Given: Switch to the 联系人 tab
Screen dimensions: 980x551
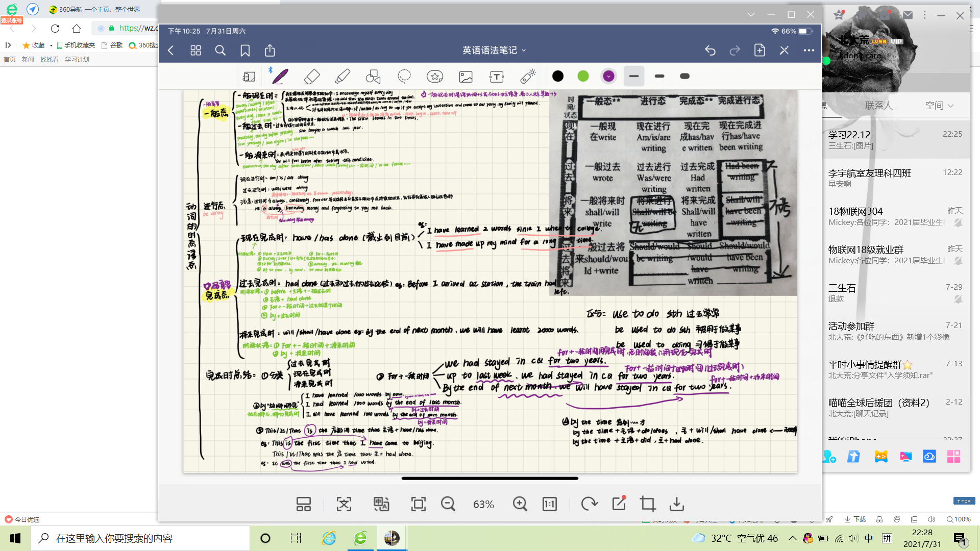Looking at the screenshot, I should click(878, 106).
